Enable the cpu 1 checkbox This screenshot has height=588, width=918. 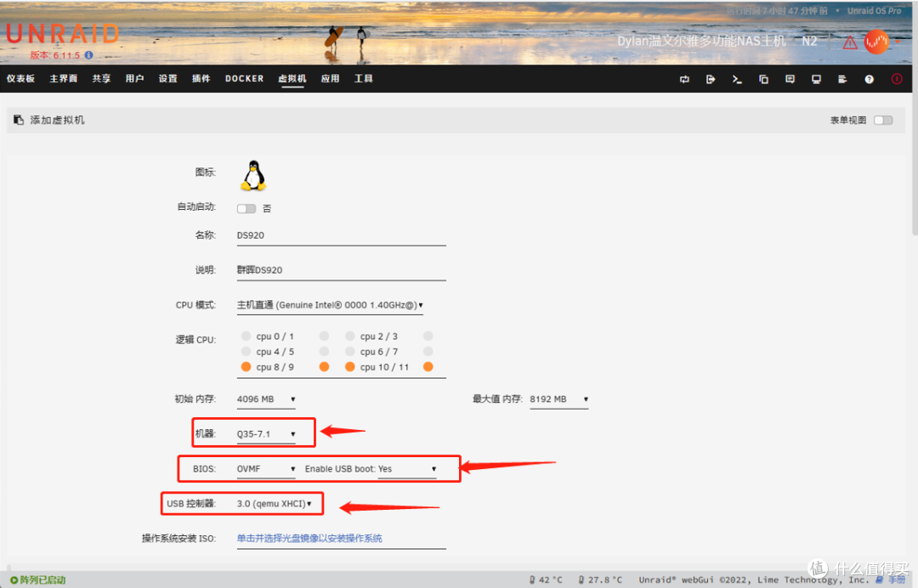coord(324,336)
